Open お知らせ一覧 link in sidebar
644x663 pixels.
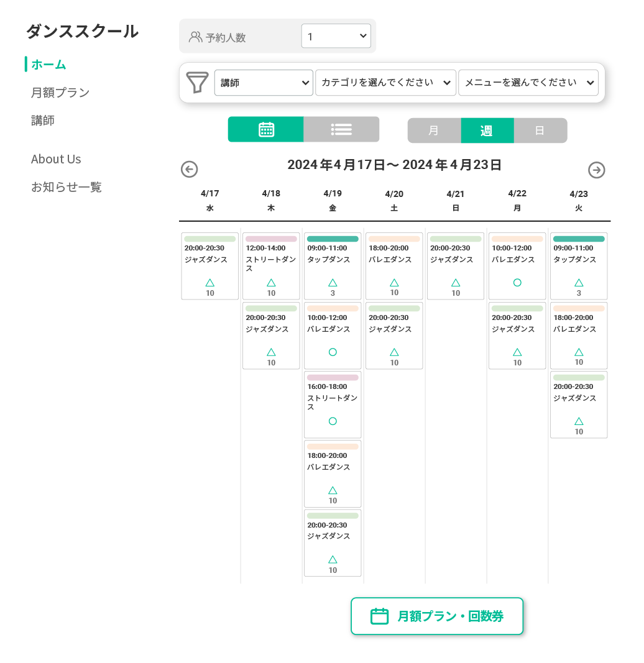[x=67, y=187]
